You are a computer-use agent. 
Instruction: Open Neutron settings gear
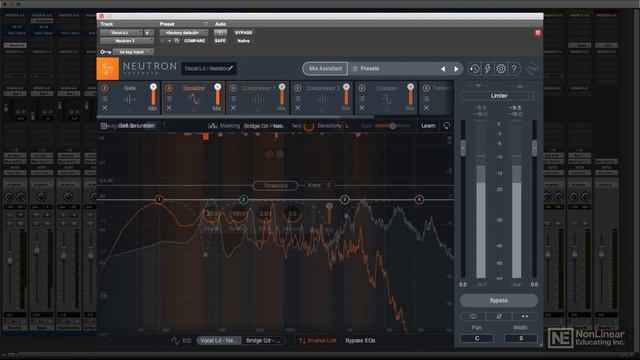(x=501, y=69)
